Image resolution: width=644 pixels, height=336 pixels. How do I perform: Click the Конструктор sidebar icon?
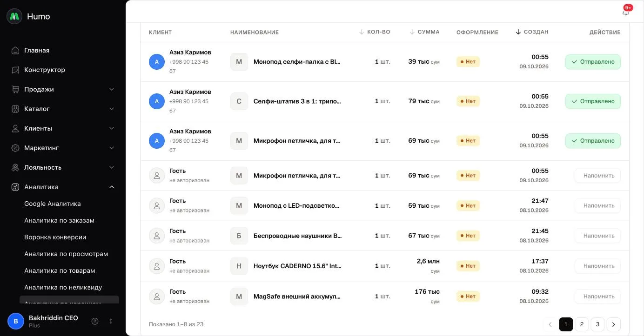click(15, 70)
